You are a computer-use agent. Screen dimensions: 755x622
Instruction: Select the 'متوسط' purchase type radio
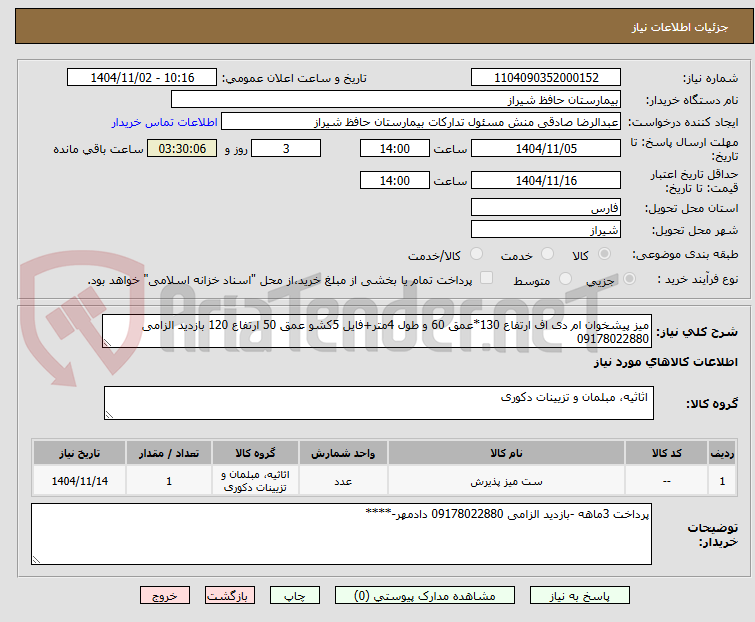point(565,279)
